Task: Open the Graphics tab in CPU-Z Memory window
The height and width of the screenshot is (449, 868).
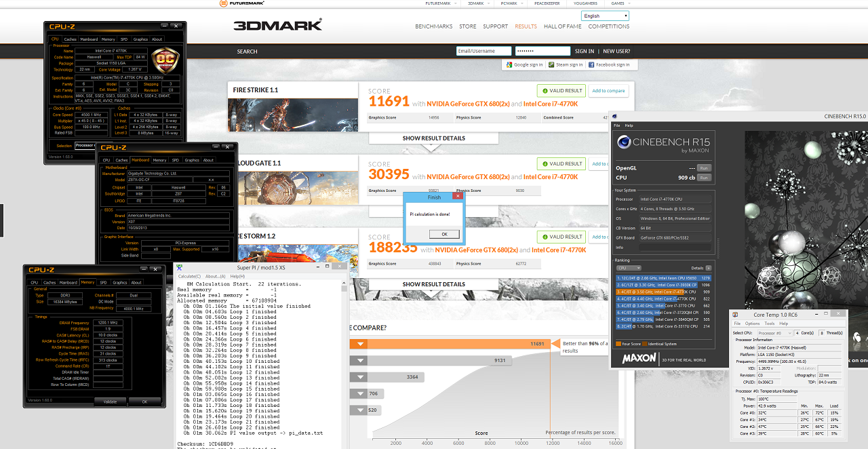Action: (x=120, y=282)
